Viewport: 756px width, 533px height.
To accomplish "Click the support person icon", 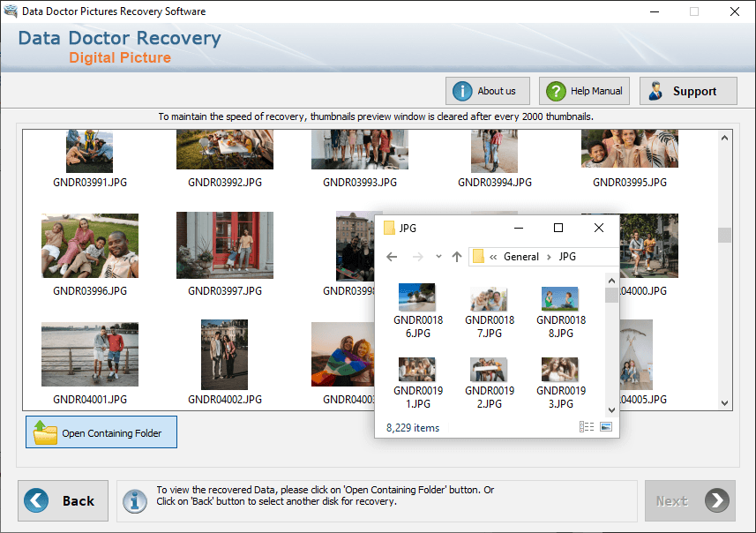I will tap(655, 91).
